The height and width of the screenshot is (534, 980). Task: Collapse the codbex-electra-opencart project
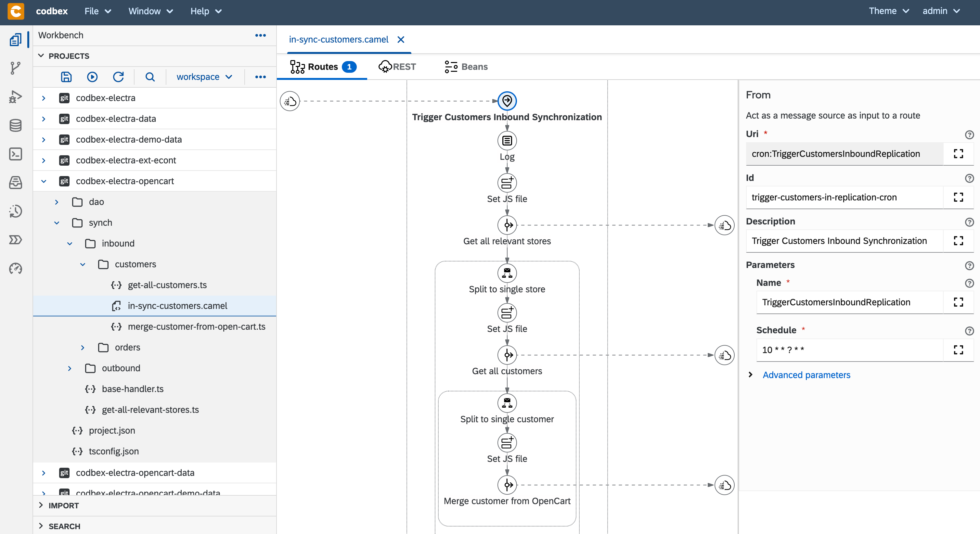point(44,181)
